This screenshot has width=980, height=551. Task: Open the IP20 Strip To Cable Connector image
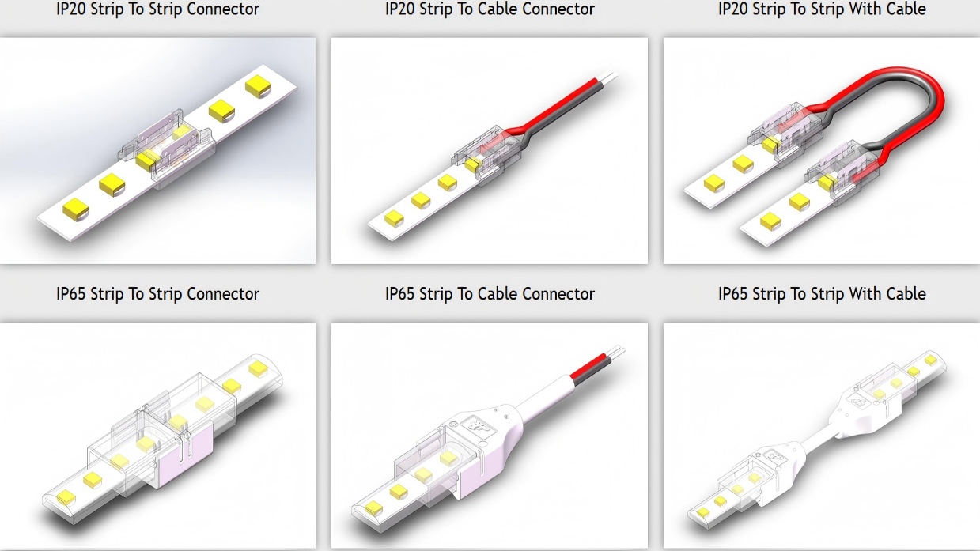[x=489, y=150]
